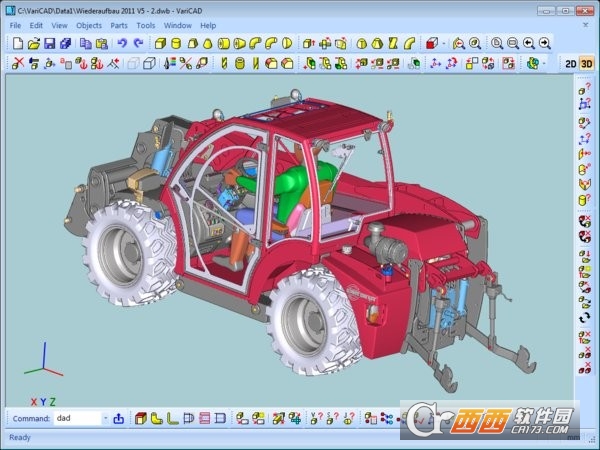600x450 pixels.
Task: Open the Tools menu
Action: tap(146, 26)
